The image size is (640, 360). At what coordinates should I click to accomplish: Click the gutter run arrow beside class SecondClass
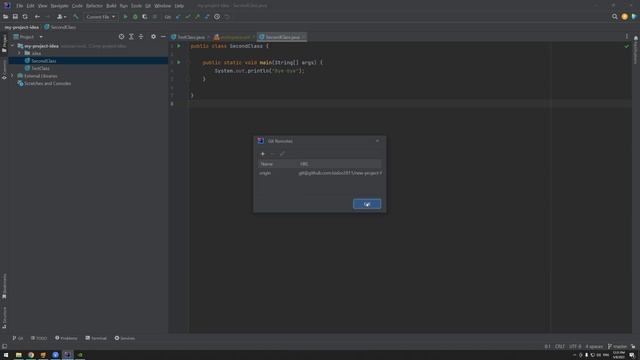[179, 46]
